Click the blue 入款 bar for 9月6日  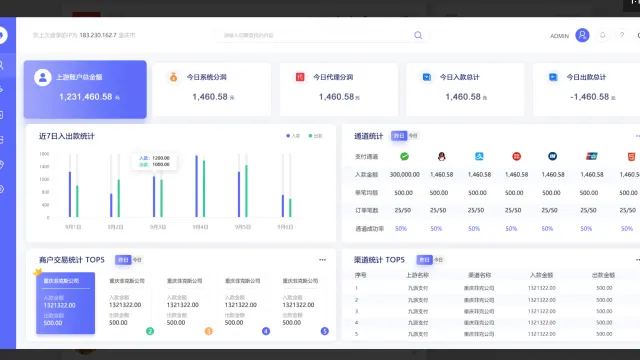(282, 206)
